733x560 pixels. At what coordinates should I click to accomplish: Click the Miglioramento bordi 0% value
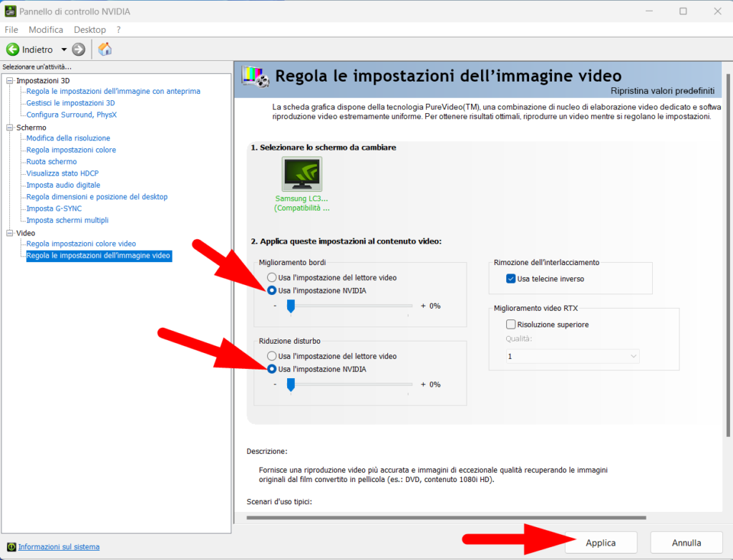pyautogui.click(x=435, y=306)
